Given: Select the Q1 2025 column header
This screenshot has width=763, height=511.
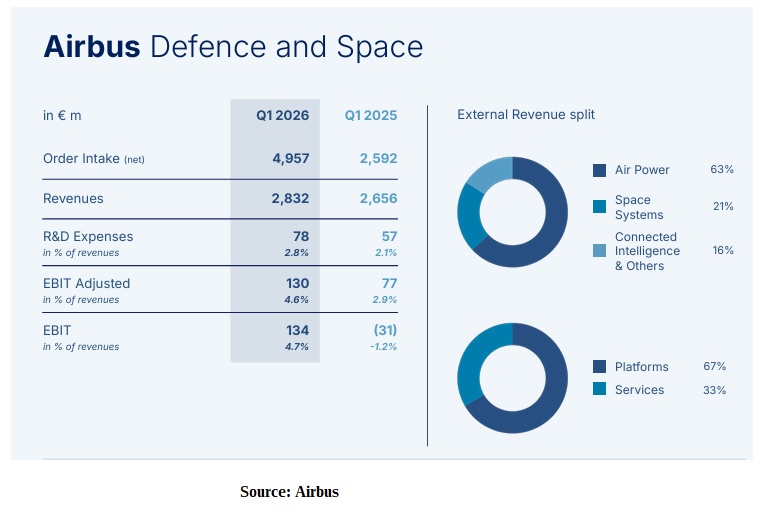Looking at the screenshot, I should pyautogui.click(x=370, y=116).
